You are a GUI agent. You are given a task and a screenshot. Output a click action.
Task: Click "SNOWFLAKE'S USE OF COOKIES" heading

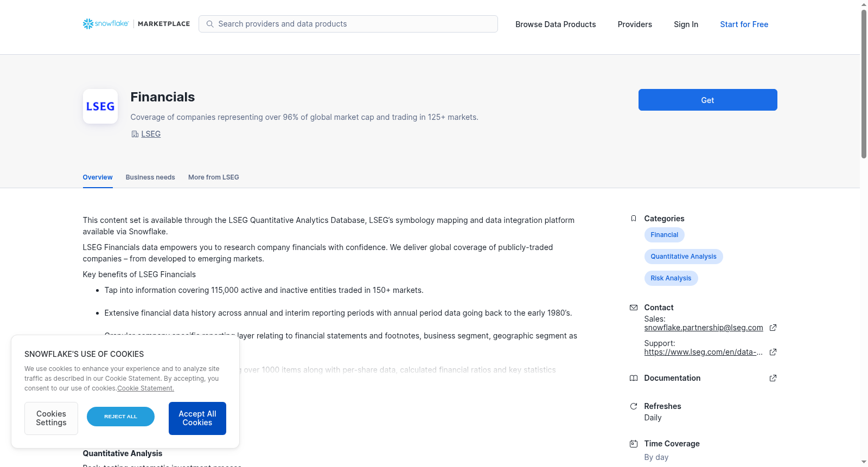(x=84, y=354)
